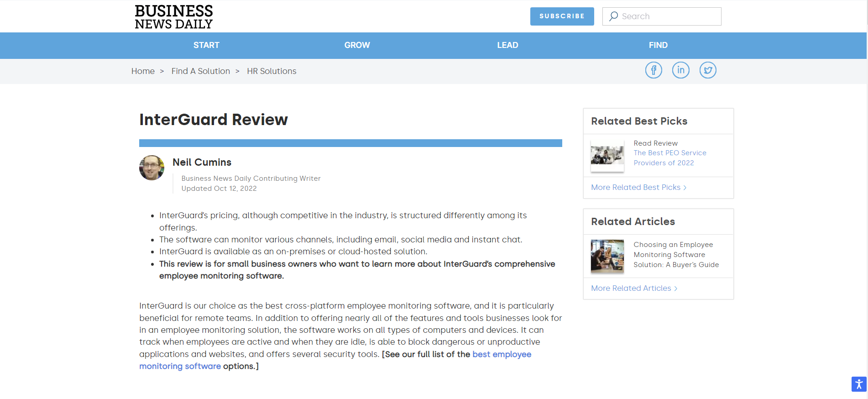
Task: Click the Related Articles heading
Action: (633, 221)
